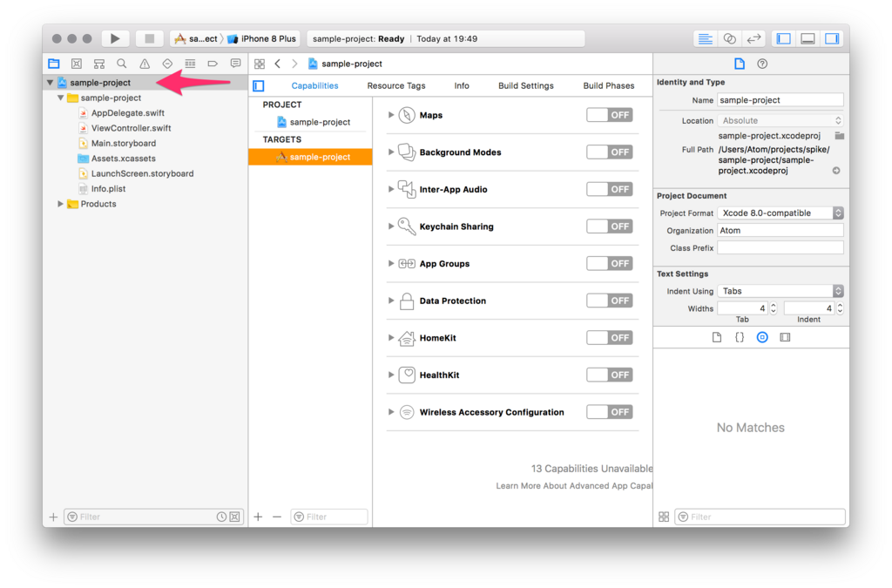892x588 pixels.
Task: Enable the Keychain Sharing switch
Action: [609, 226]
